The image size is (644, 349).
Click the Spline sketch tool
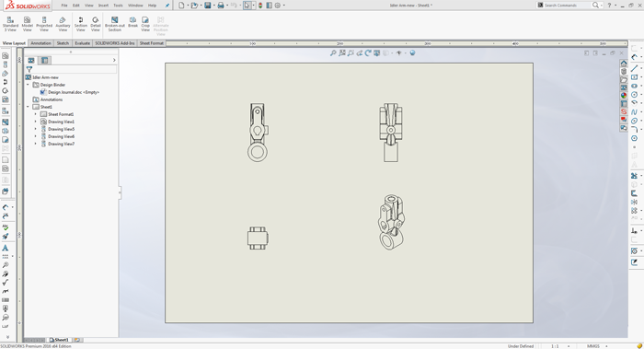pyautogui.click(x=635, y=111)
